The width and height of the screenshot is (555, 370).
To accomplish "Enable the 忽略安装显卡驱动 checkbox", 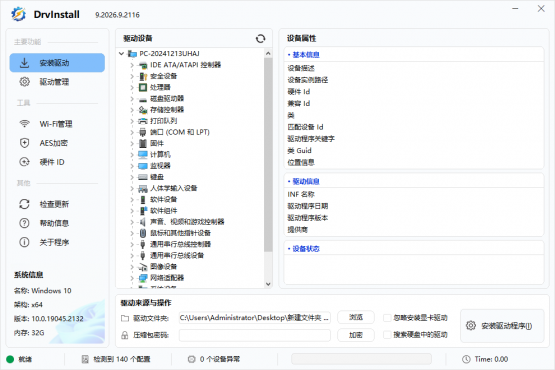I will pos(387,318).
